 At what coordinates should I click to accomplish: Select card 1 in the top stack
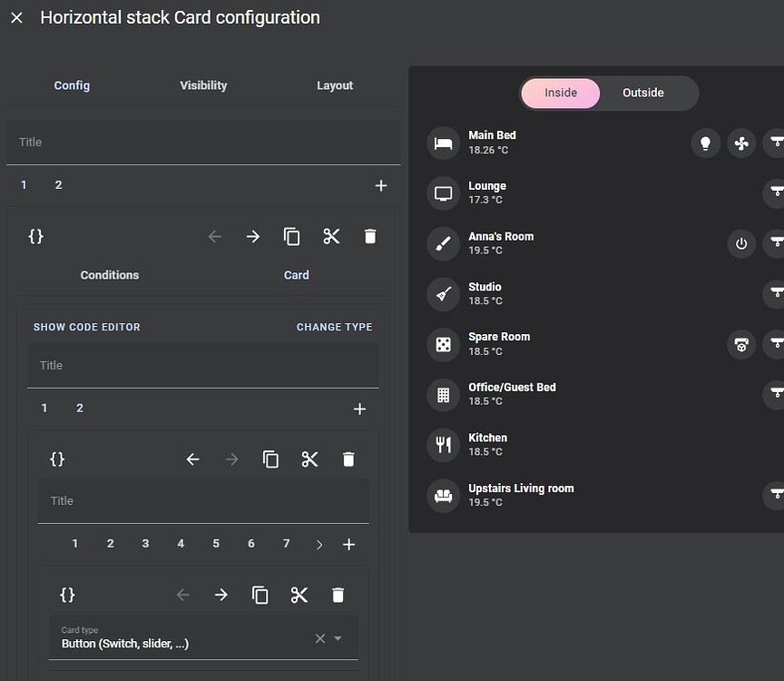pos(24,185)
